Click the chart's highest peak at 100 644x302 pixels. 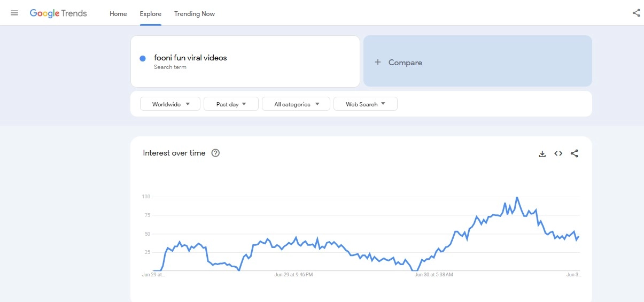[x=517, y=198]
